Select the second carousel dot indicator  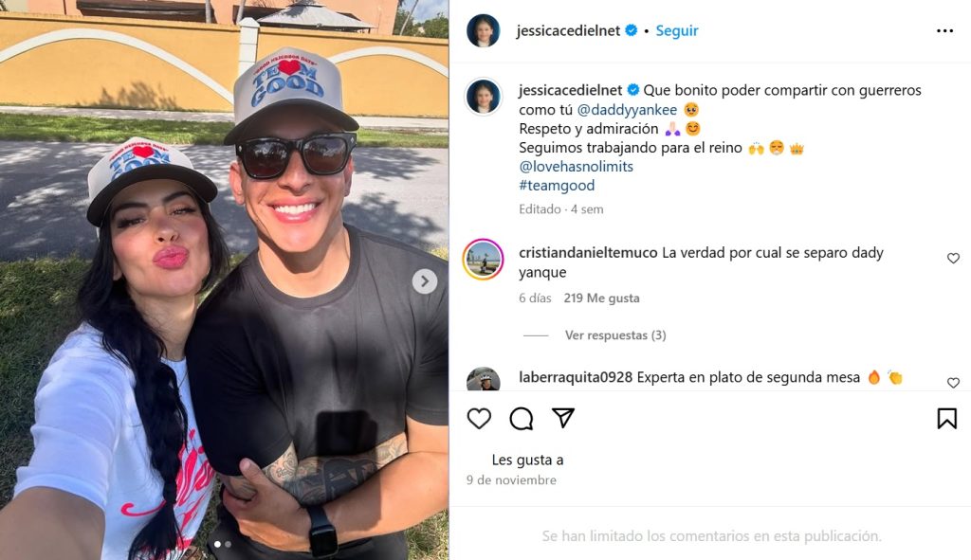tap(228, 544)
